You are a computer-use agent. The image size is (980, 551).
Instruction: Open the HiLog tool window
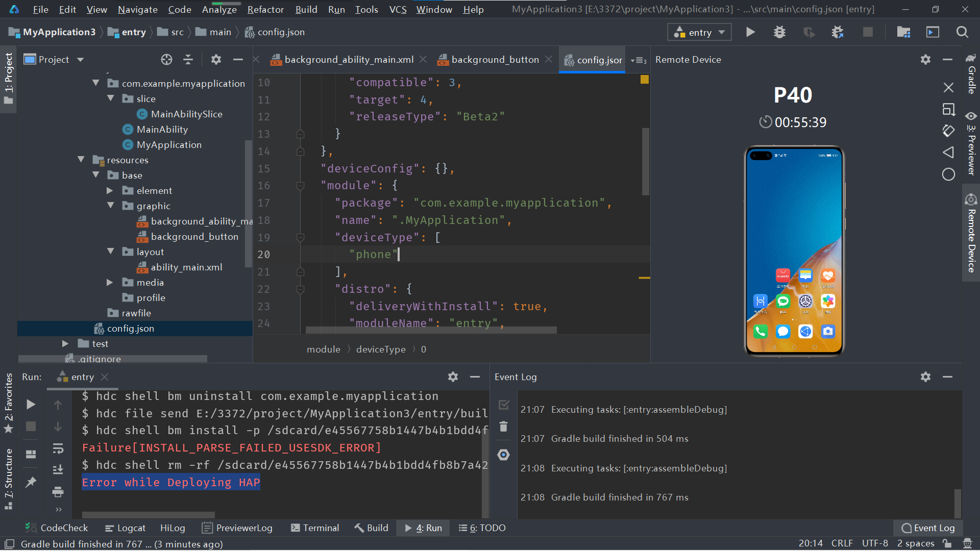(173, 528)
